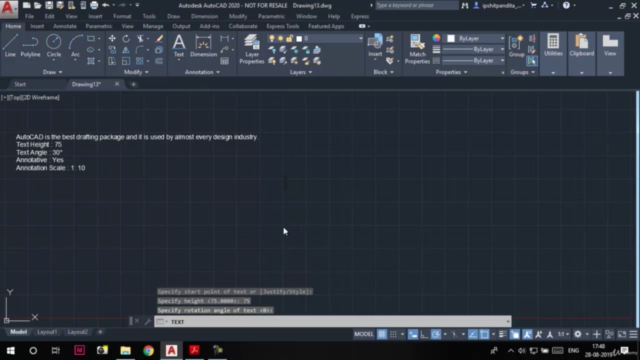Activate the Scale tool
The width and height of the screenshot is (640, 360).
(126, 61)
